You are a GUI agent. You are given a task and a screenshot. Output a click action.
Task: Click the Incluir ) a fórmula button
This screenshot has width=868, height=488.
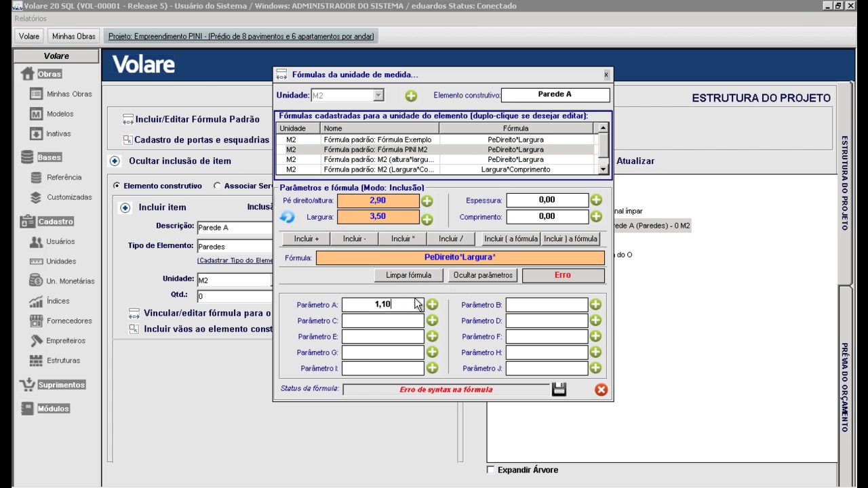tap(570, 239)
